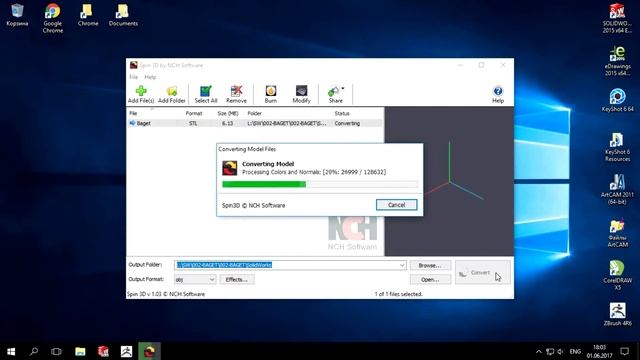Click the ENG language indicator
This screenshot has width=640, height=360.
tap(575, 351)
